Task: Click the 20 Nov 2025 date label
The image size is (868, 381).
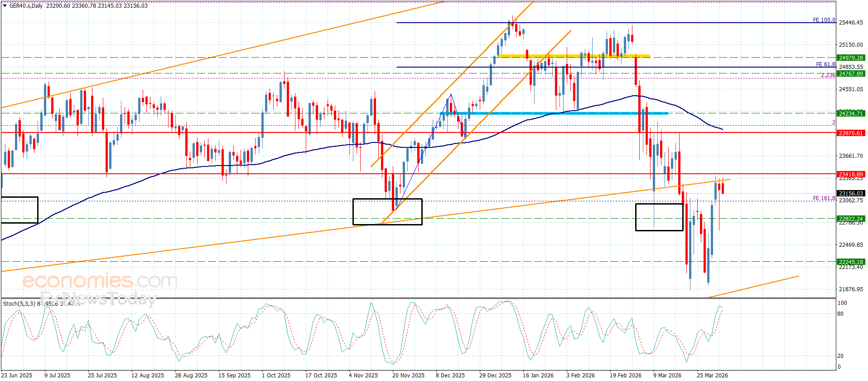Action: tap(409, 375)
